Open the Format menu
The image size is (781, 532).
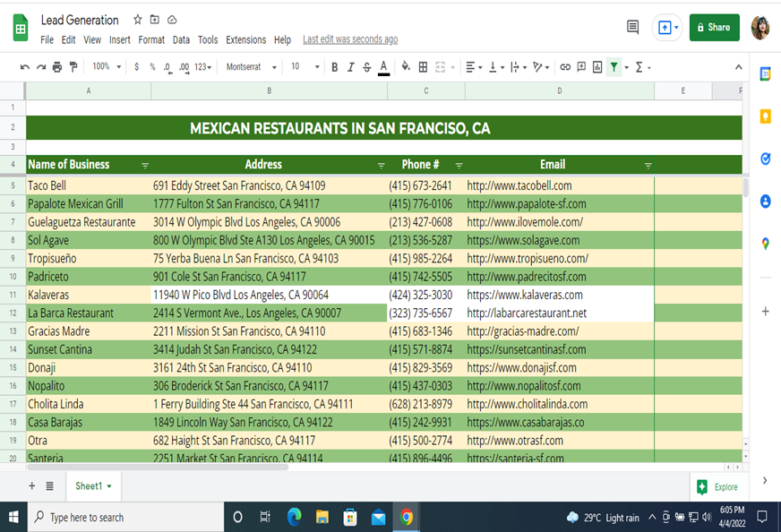coord(151,39)
